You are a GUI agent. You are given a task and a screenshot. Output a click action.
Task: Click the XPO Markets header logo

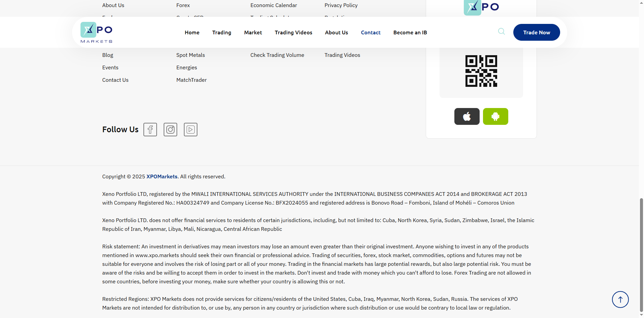click(97, 32)
